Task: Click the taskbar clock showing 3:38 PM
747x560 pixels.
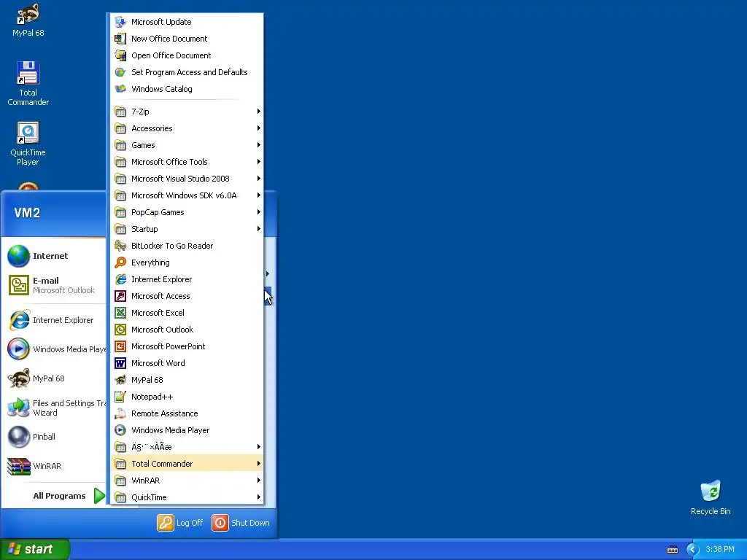Action: click(720, 550)
